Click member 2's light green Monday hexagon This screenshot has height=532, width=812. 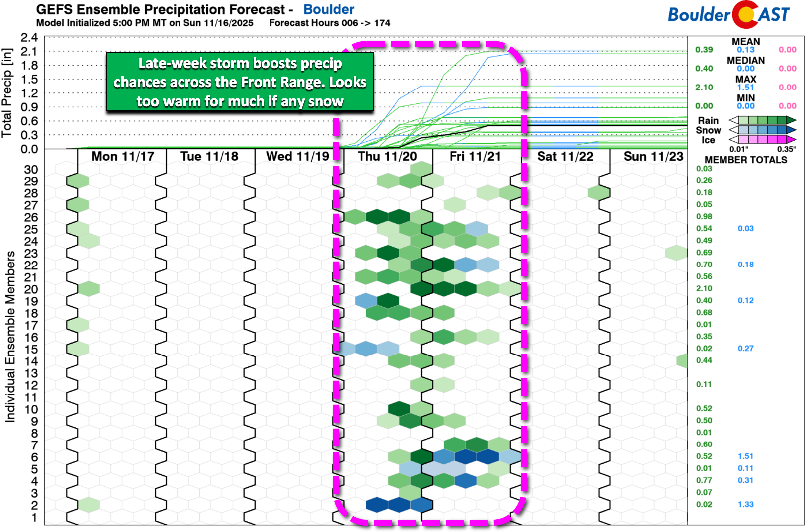click(89, 505)
